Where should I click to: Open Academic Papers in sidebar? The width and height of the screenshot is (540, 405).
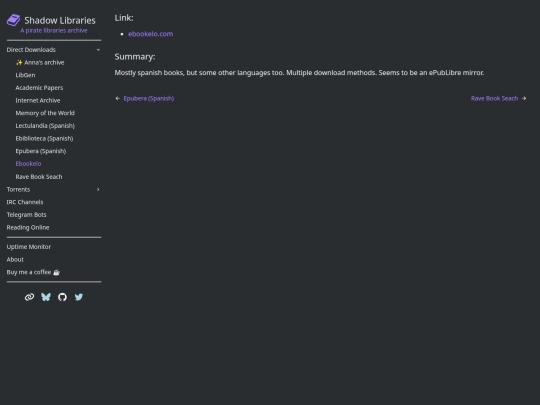[x=39, y=88]
